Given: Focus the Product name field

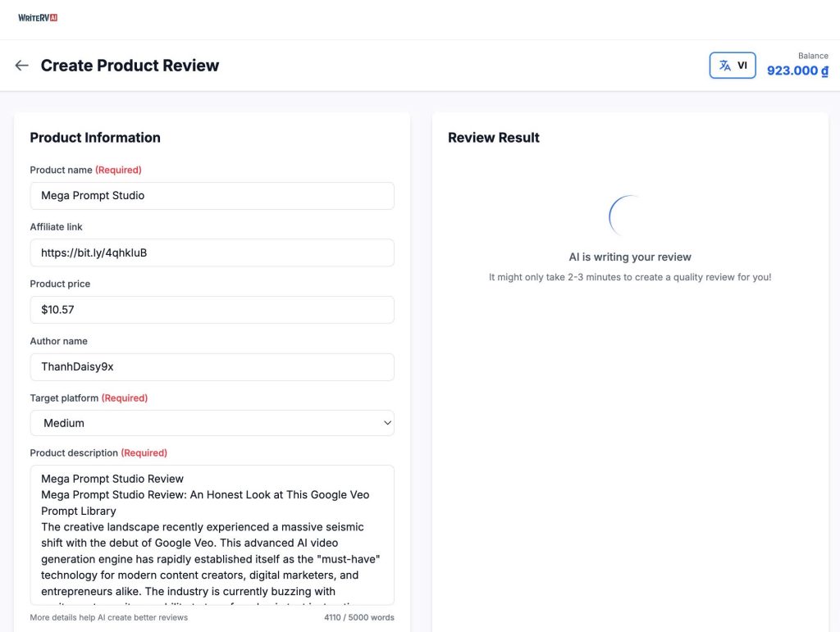Looking at the screenshot, I should pyautogui.click(x=212, y=196).
